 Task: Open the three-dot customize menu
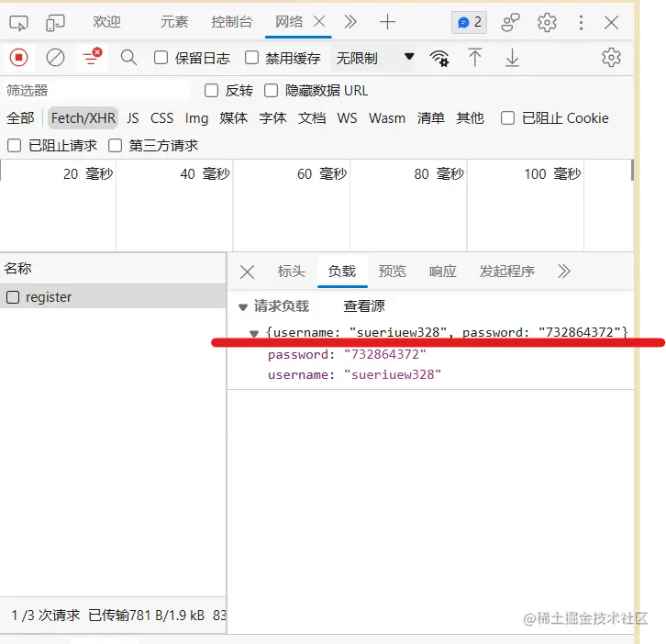click(581, 23)
